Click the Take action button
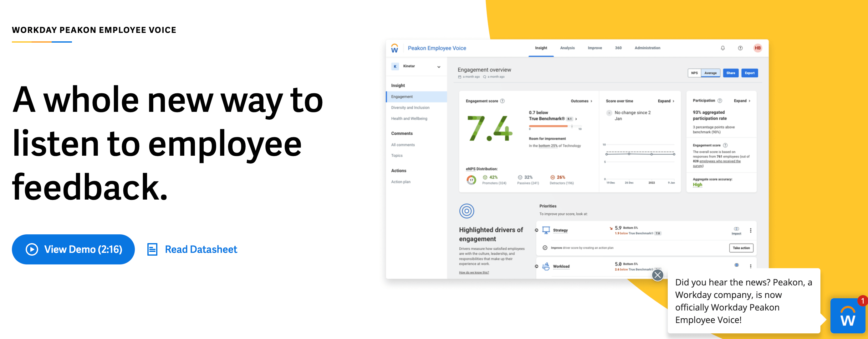Image resolution: width=868 pixels, height=339 pixels. pos(741,248)
